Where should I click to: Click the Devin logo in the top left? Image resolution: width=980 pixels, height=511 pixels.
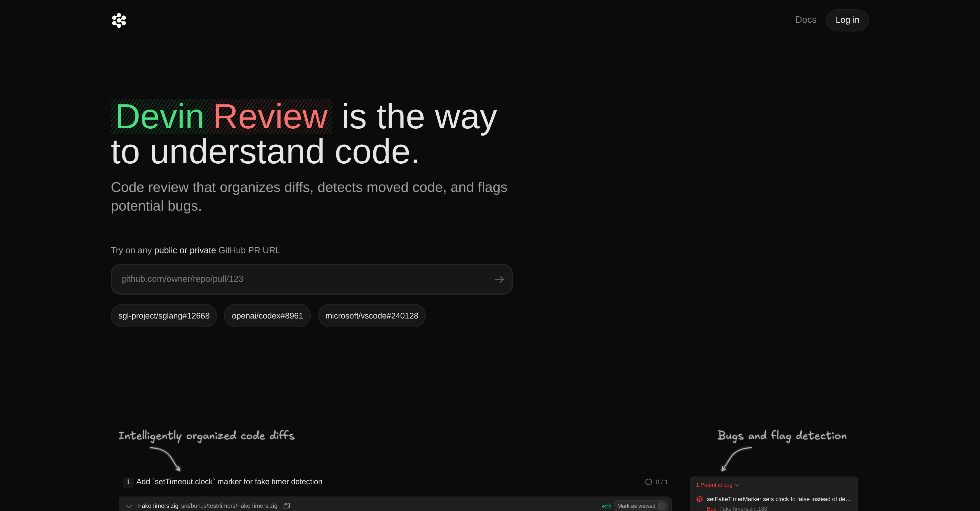click(x=118, y=20)
